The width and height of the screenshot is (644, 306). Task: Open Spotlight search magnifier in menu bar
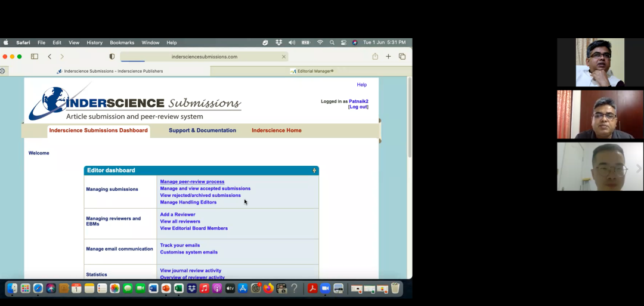coord(332,42)
